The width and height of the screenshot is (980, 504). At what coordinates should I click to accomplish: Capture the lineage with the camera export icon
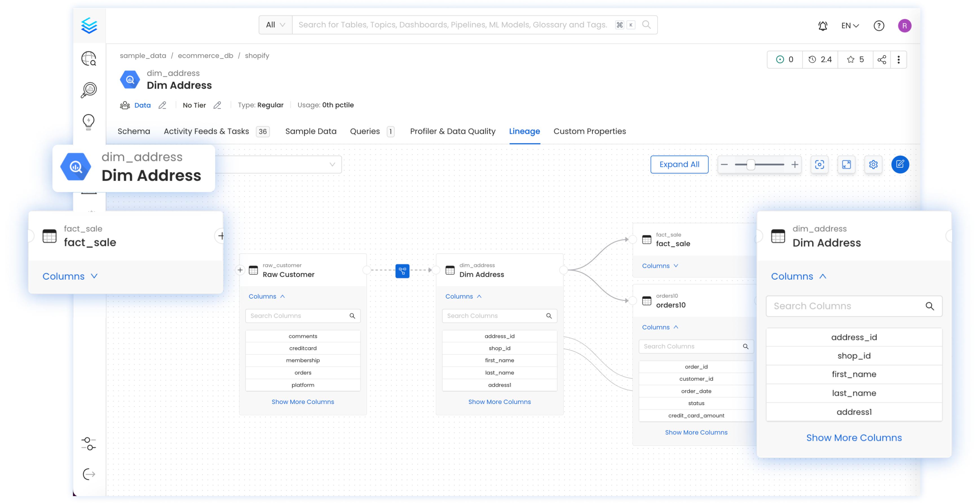point(820,164)
